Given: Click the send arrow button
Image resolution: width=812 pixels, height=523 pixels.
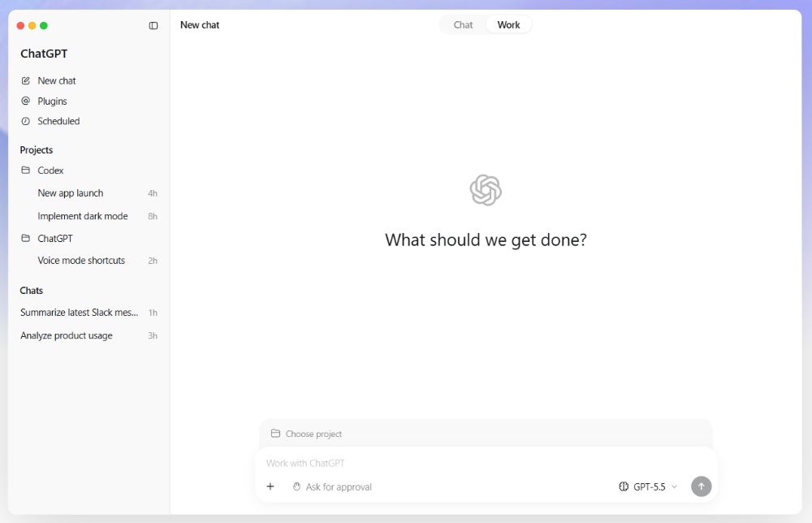Looking at the screenshot, I should tap(702, 486).
